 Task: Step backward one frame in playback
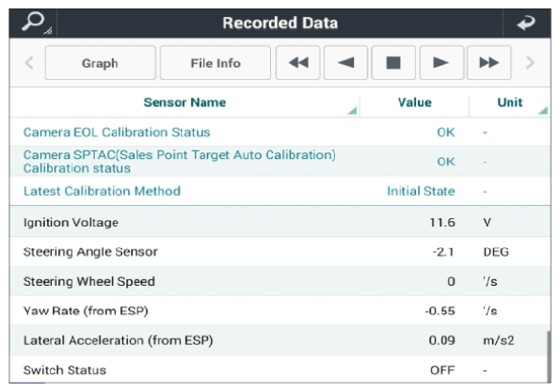[345, 63]
